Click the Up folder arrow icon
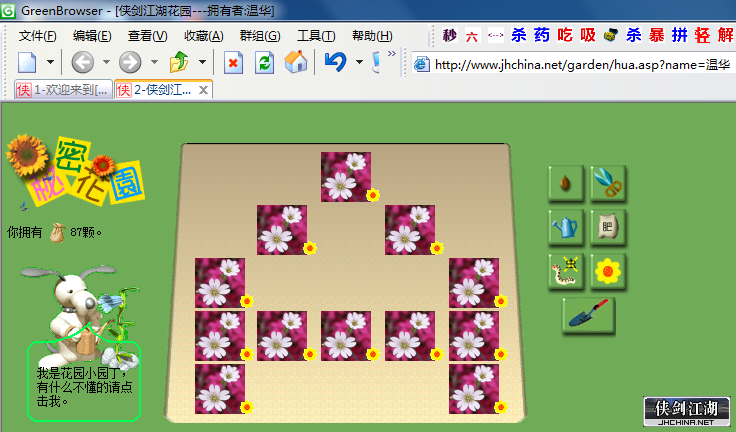Screen dimensions: 736x432 point(179,62)
